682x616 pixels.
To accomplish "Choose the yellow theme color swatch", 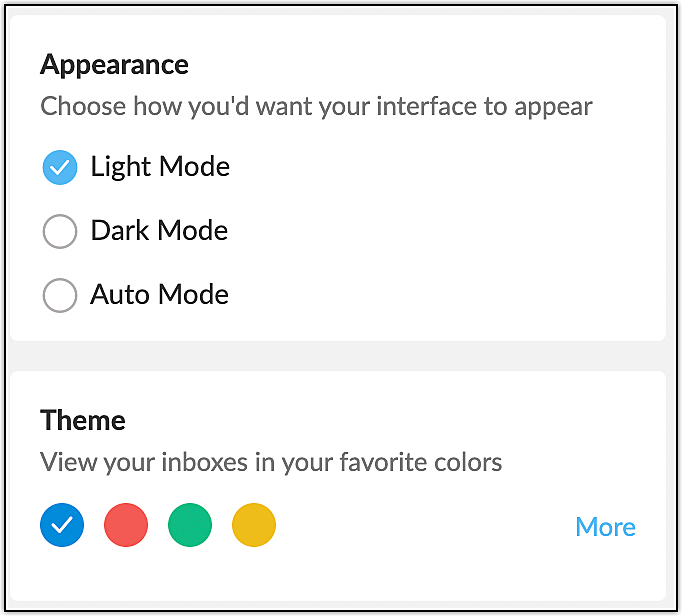I will pyautogui.click(x=254, y=525).
